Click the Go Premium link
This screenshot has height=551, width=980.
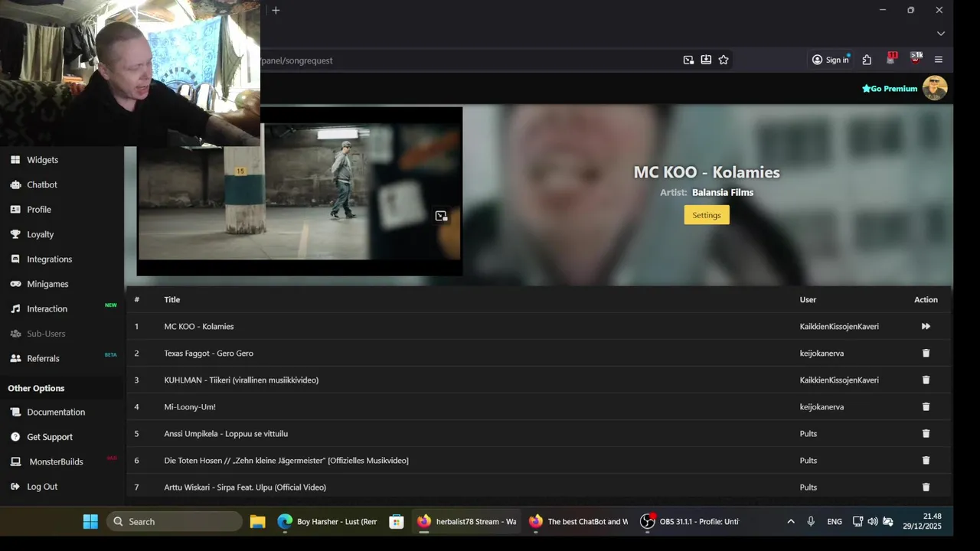pos(890,89)
